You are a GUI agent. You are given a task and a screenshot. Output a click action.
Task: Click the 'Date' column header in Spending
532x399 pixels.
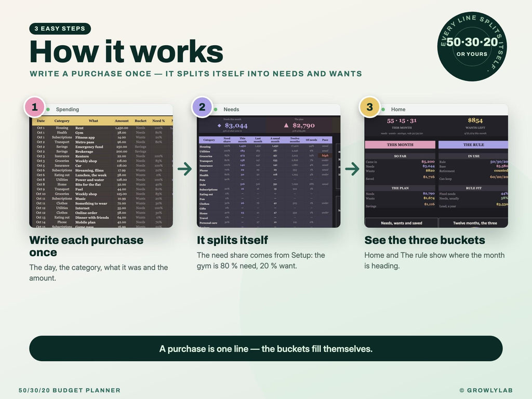(41, 121)
